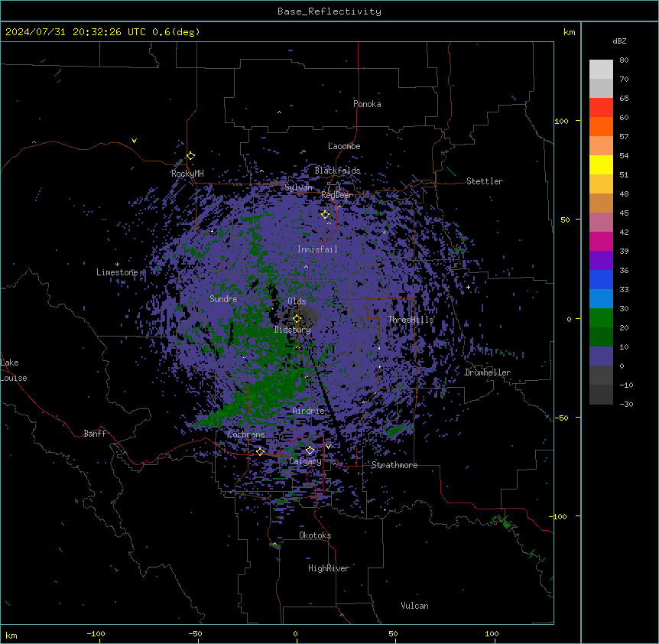Click the Innisfail label
Screen dimensions: 659x644
317,249
